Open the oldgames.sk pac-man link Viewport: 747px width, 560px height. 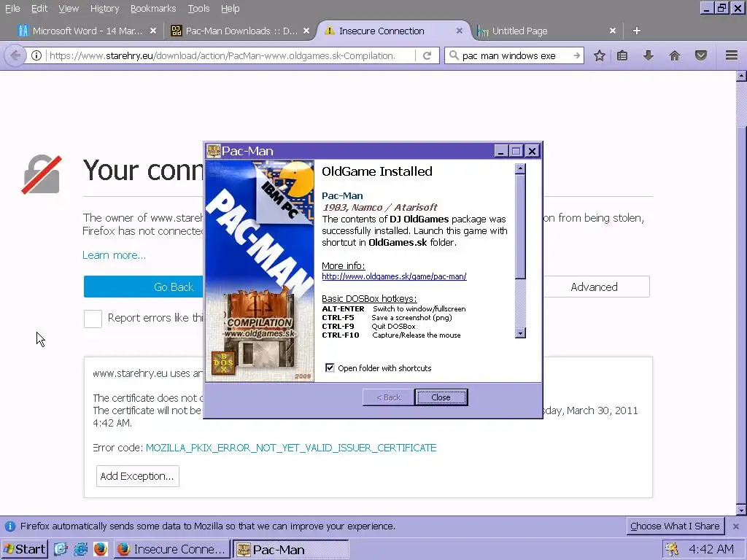394,276
